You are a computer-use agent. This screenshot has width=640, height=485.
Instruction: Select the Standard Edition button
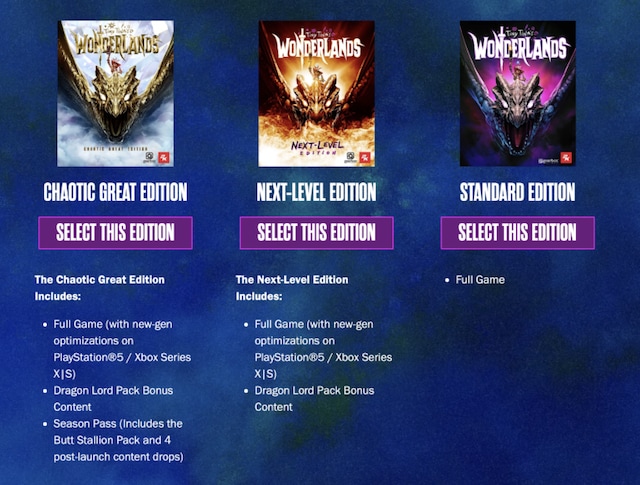518,233
